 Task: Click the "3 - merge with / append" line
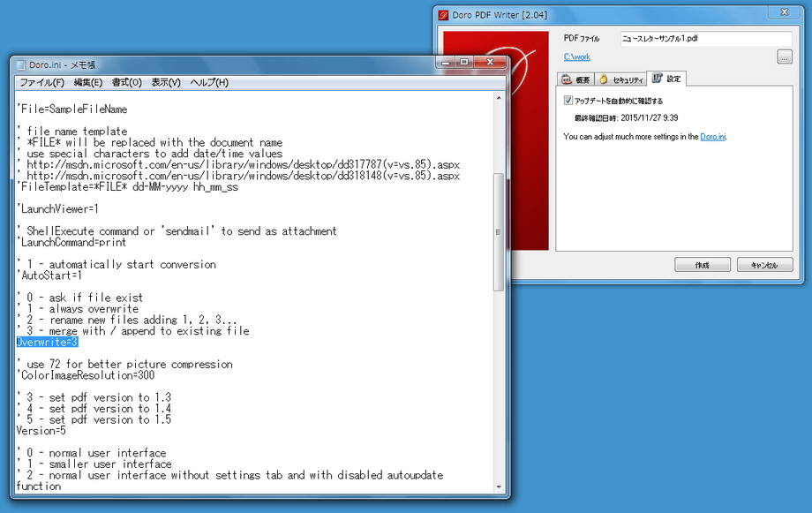tap(133, 330)
